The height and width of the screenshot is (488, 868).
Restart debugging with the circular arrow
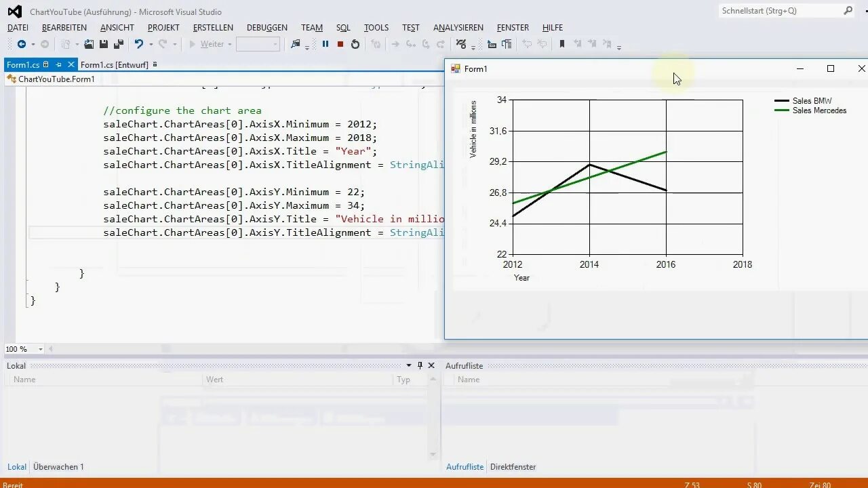coord(355,44)
